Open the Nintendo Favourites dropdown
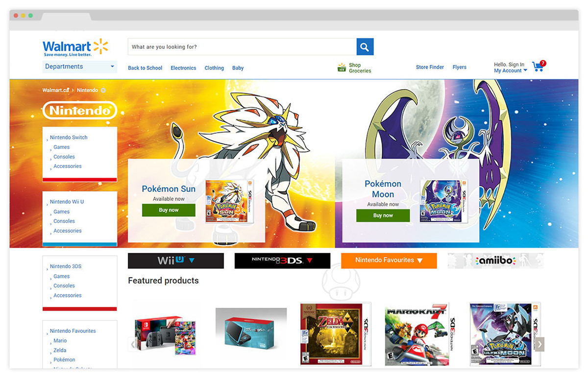Viewport: 588px width, 378px height. click(389, 260)
